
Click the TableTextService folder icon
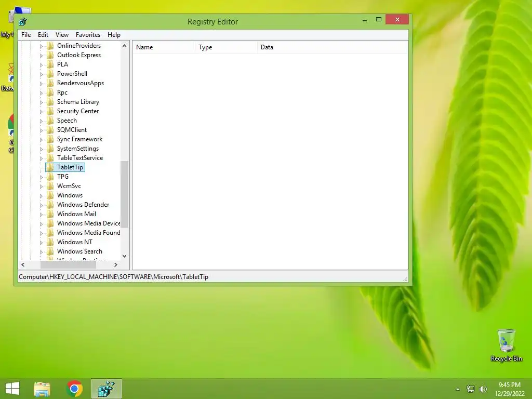coord(50,158)
